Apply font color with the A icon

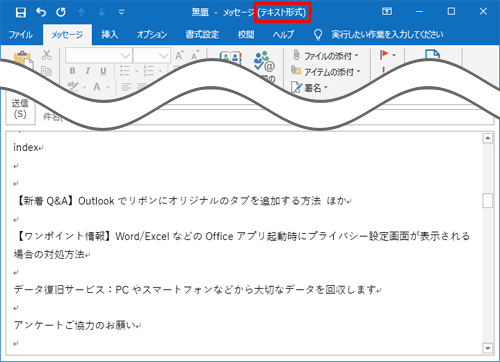tap(97, 87)
